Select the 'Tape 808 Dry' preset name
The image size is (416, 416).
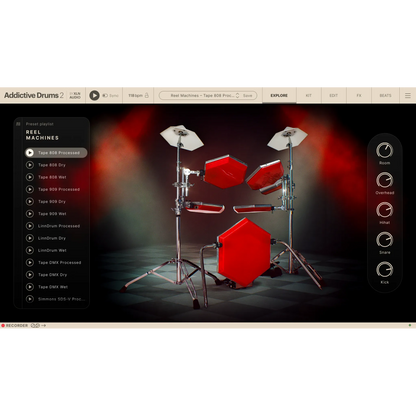[52, 165]
